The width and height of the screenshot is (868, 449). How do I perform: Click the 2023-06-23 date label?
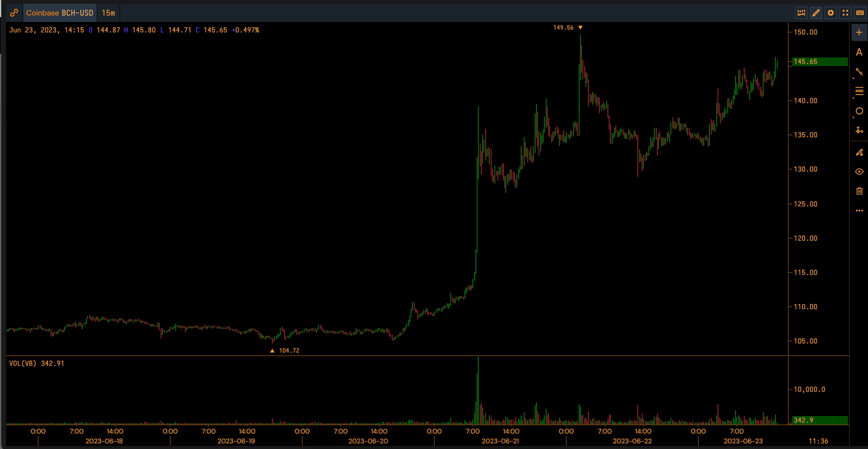tap(743, 441)
